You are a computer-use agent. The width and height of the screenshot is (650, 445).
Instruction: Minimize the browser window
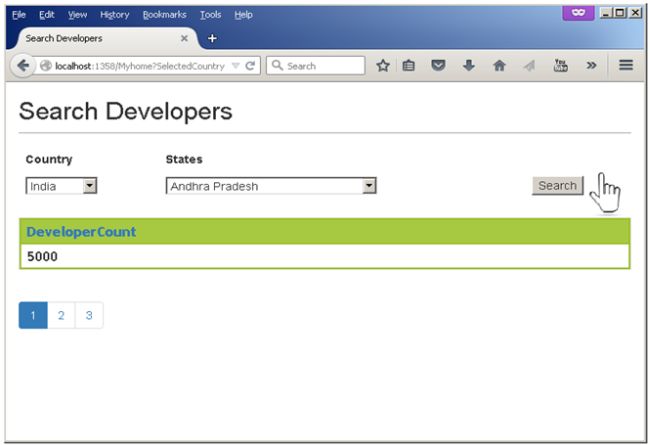[606, 13]
